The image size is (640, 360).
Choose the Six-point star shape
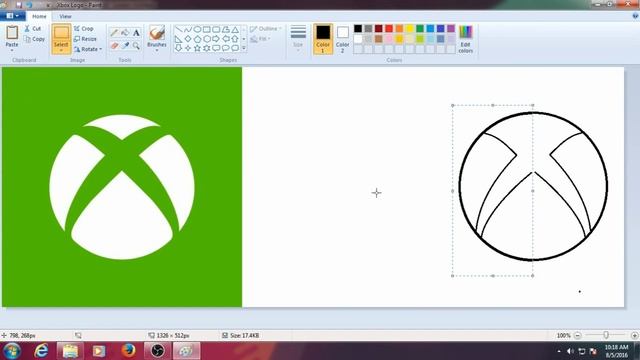pos(207,48)
